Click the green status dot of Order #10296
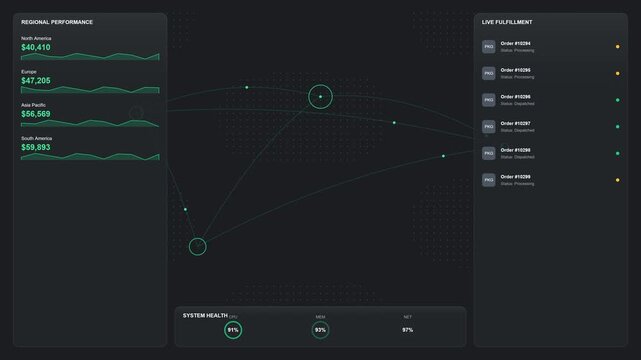Screen dimensions: 641x360 (617, 100)
